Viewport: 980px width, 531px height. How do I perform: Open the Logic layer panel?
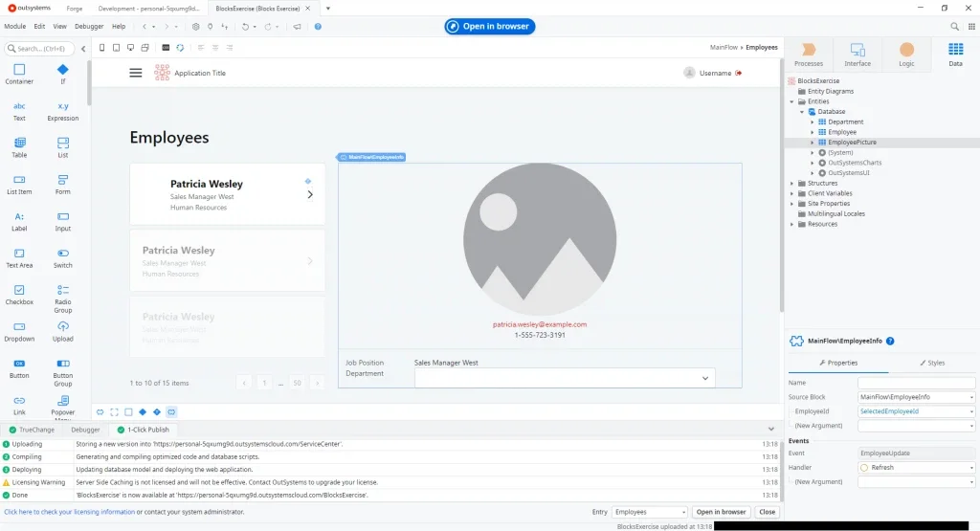pyautogui.click(x=906, y=53)
